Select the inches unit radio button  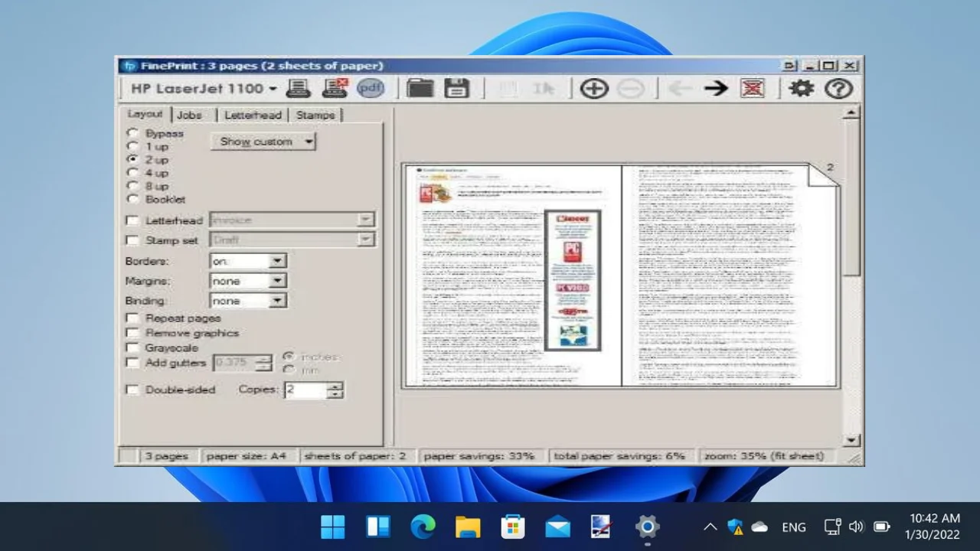(289, 357)
